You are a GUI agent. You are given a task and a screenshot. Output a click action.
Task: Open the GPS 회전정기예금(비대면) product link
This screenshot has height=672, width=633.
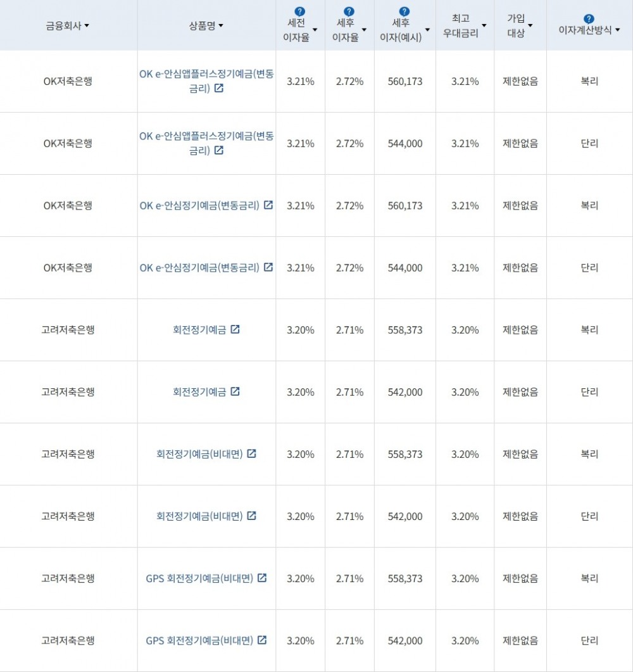click(199, 578)
